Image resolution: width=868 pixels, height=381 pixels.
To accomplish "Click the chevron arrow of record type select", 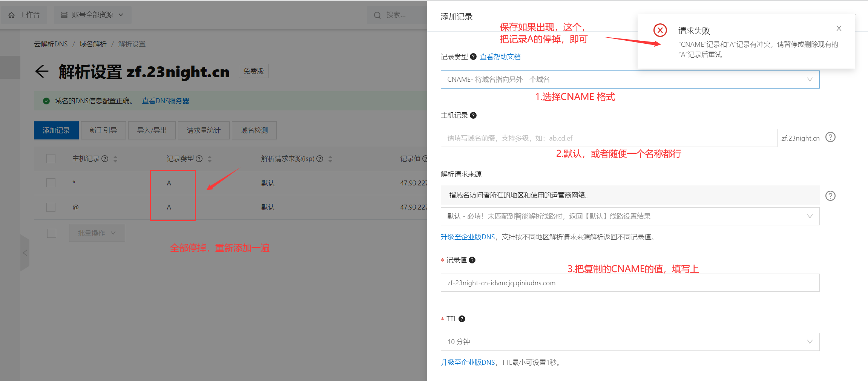I will [x=810, y=80].
